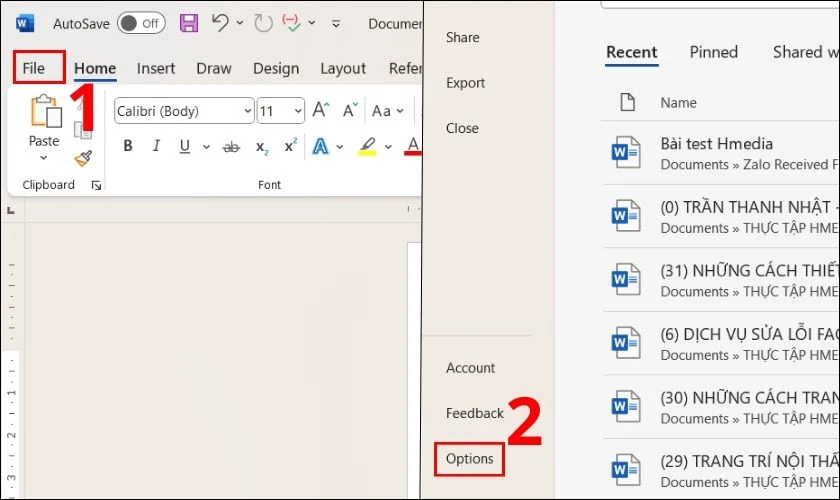Click the Save floppy disk icon

click(189, 24)
